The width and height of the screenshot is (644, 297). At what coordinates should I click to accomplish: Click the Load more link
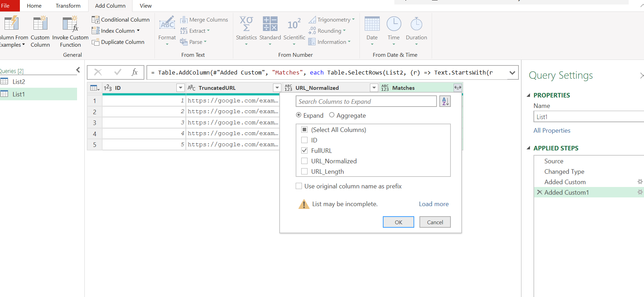tap(434, 204)
